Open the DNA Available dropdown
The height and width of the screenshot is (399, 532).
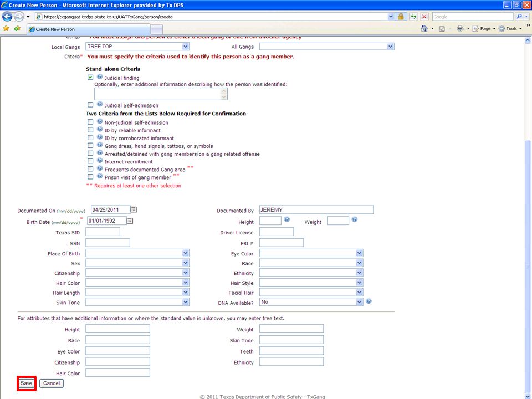(x=311, y=302)
